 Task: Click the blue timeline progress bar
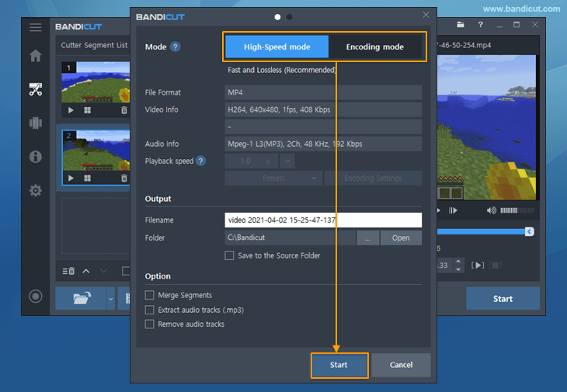point(482,231)
